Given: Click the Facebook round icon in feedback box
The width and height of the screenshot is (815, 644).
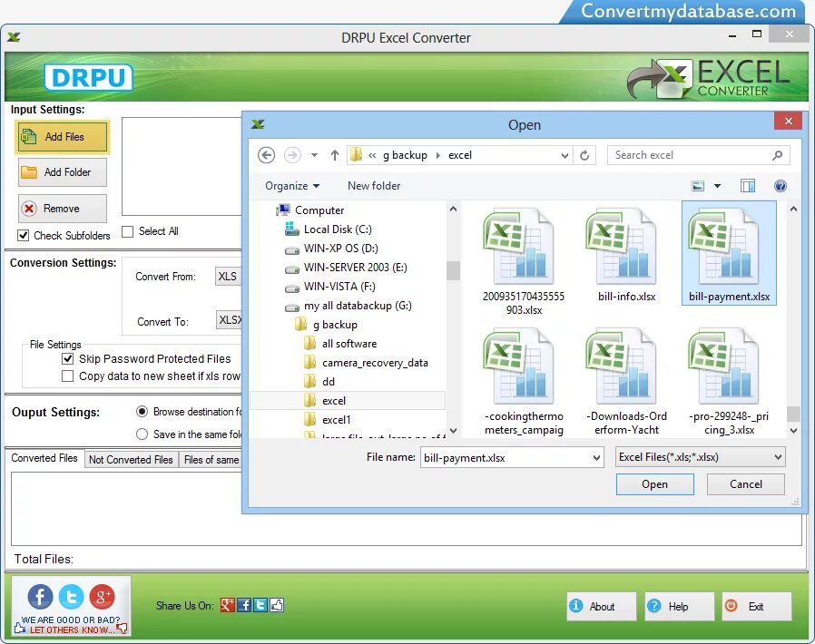Looking at the screenshot, I should 40,597.
